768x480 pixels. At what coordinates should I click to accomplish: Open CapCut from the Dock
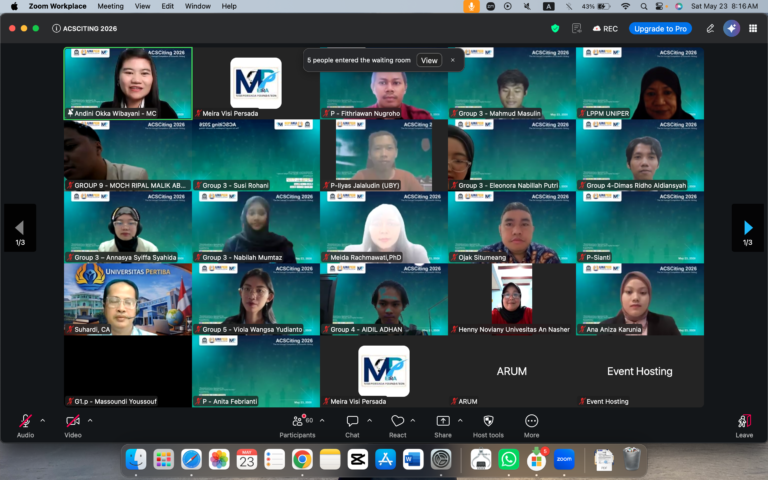(x=358, y=459)
